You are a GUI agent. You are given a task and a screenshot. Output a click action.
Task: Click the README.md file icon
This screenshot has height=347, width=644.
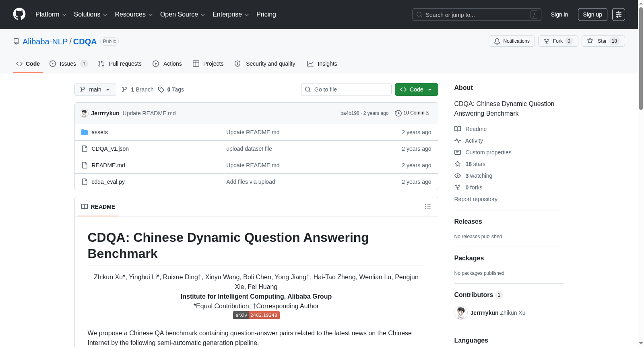(85, 165)
